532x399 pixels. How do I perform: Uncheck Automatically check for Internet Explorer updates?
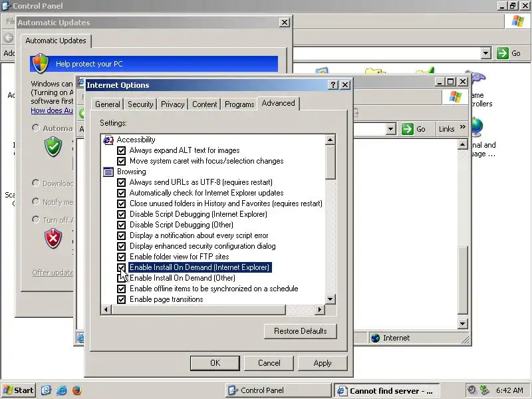click(121, 193)
